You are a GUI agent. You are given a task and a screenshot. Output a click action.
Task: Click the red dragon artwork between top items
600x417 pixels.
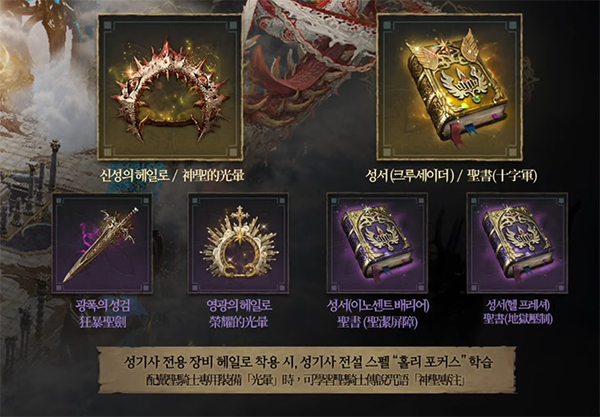pos(308,73)
